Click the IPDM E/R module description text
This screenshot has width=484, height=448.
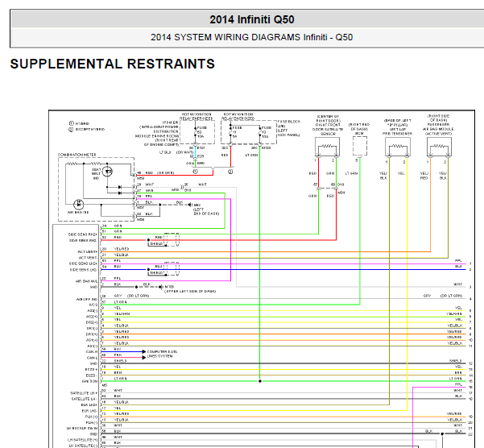(159, 134)
